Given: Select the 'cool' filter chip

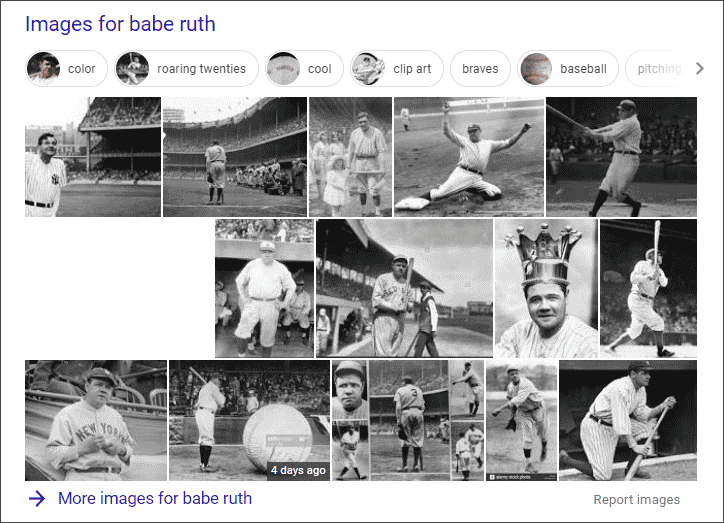Looking at the screenshot, I should pyautogui.click(x=304, y=68).
